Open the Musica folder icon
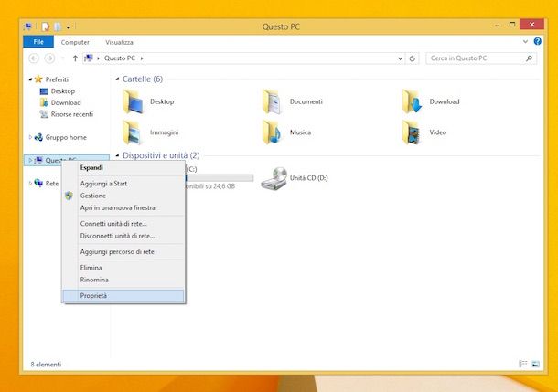 [273, 132]
